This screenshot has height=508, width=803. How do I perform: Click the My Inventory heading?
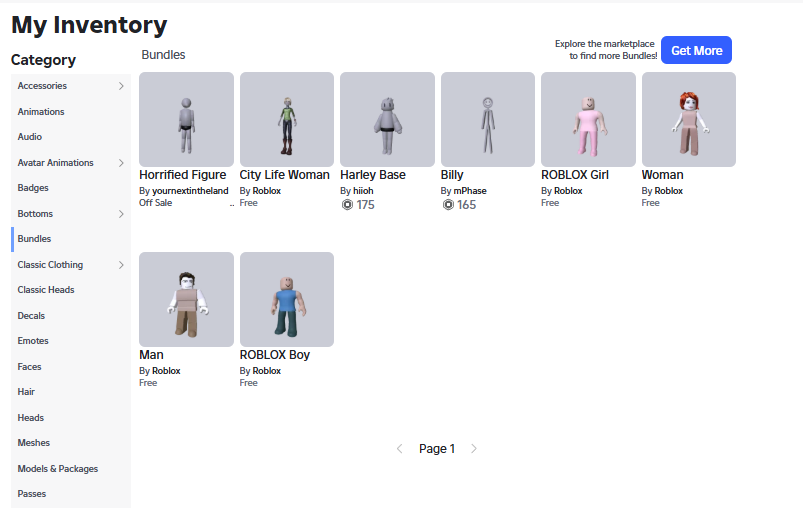pyautogui.click(x=89, y=25)
